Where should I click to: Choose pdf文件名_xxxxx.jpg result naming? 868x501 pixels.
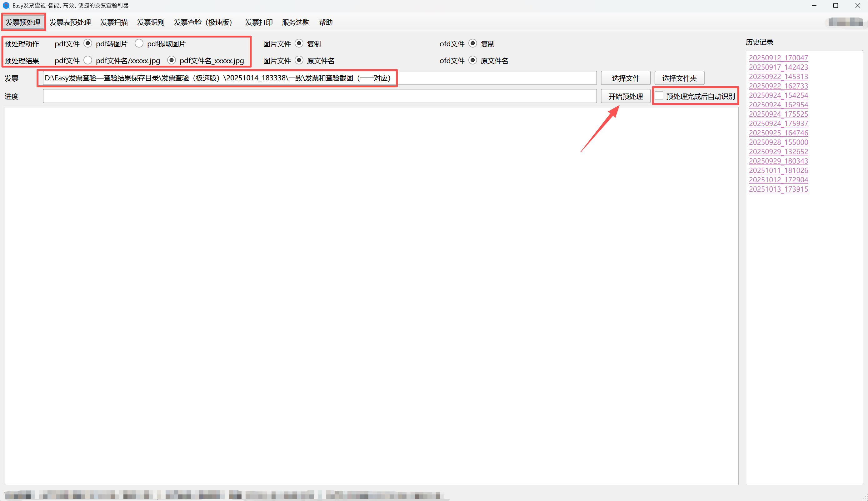172,60
